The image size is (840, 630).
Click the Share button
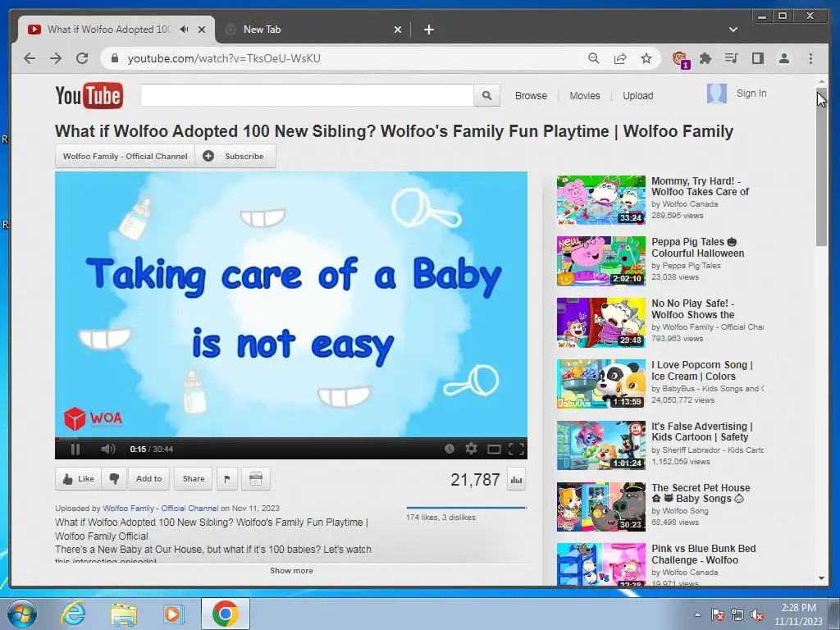pos(194,479)
